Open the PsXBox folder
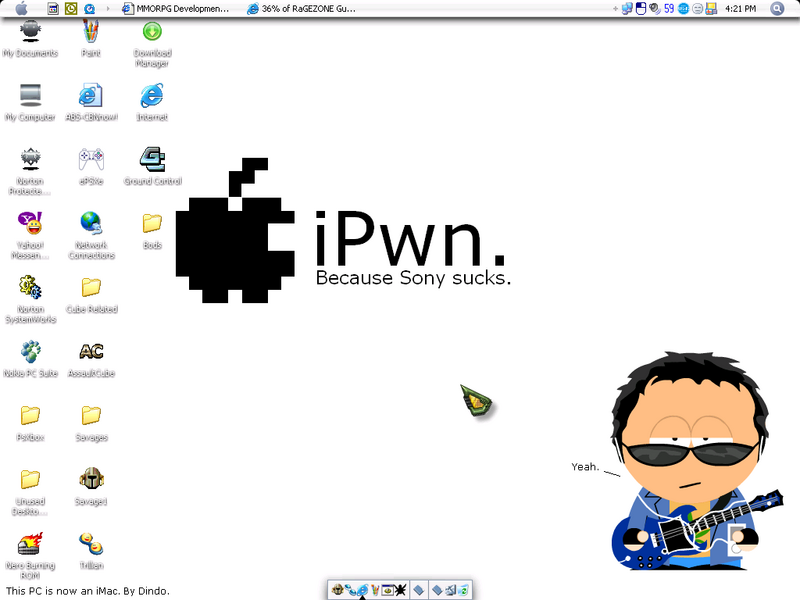Viewport: 800px width, 600px height. click(30, 423)
